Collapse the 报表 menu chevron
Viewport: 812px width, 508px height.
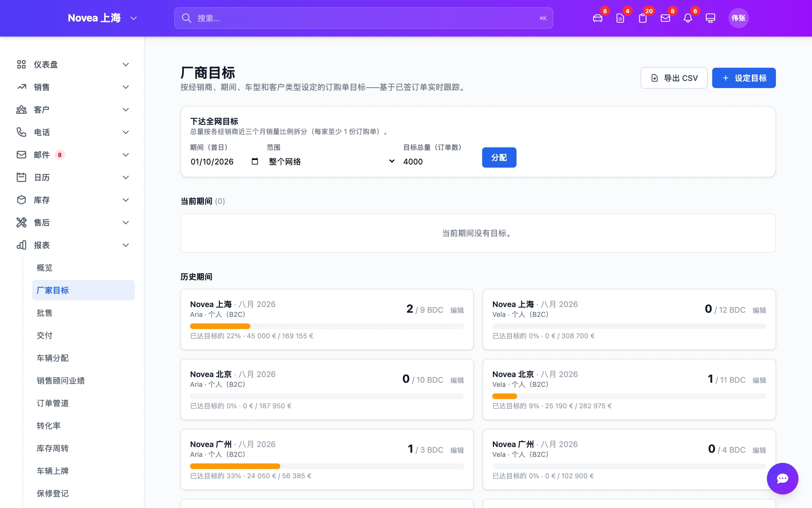[x=126, y=245]
